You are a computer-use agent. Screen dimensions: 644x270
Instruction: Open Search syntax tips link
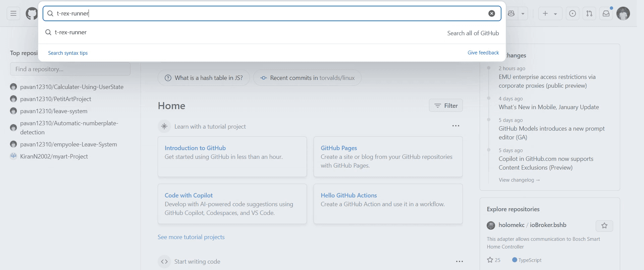pos(68,53)
